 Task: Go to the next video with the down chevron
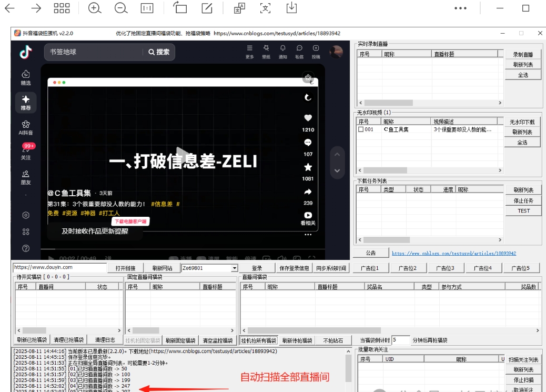tap(337, 170)
